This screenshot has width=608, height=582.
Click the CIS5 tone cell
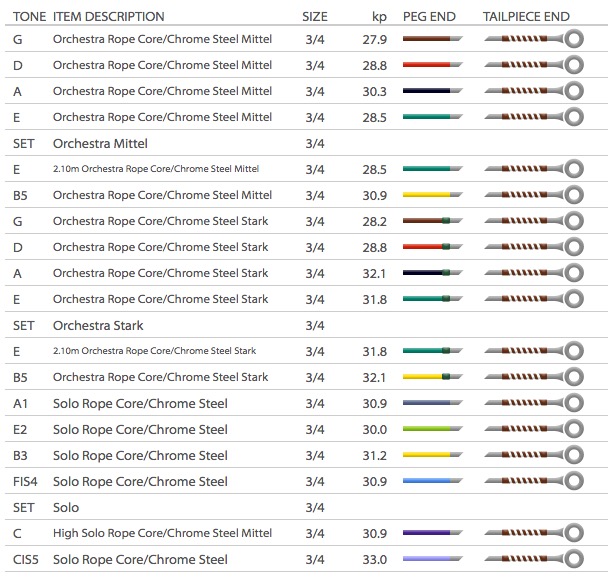[26, 560]
